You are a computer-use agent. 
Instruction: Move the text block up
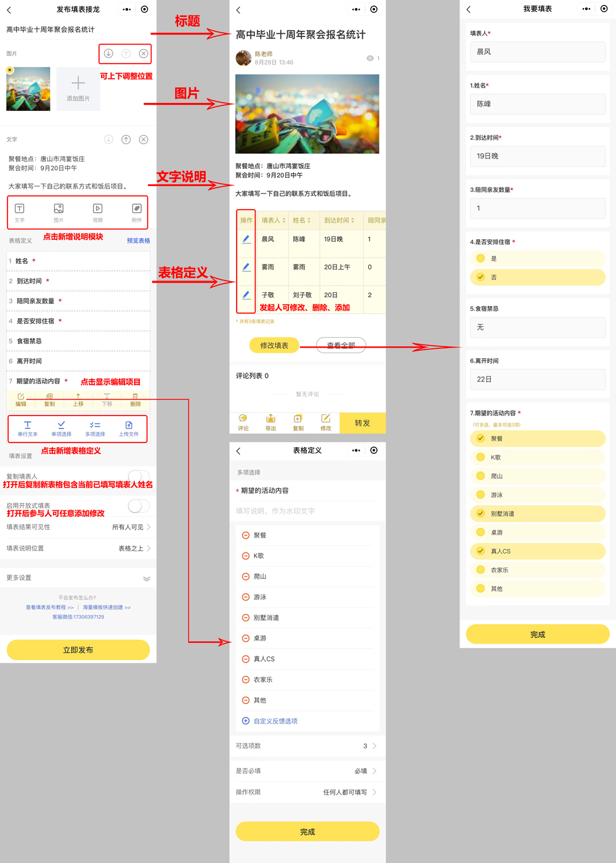pyautogui.click(x=126, y=139)
